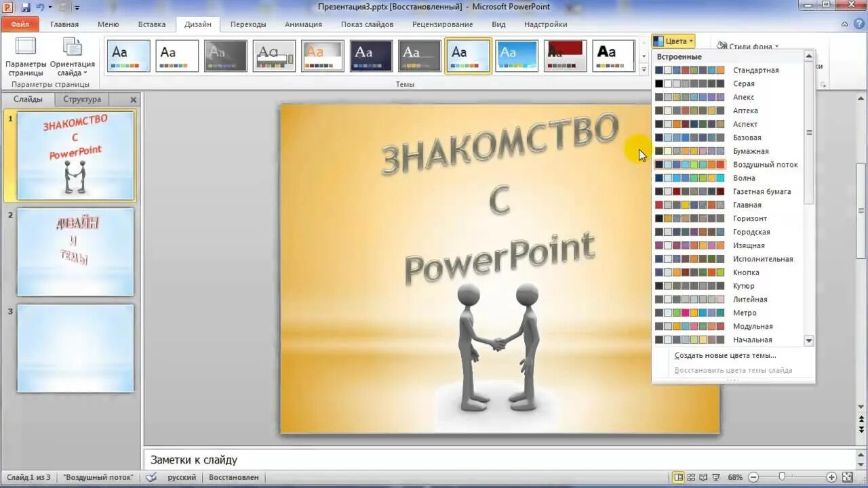Screen dimensions: 868x488
Task: Select the Волна color scheme
Action: [730, 178]
